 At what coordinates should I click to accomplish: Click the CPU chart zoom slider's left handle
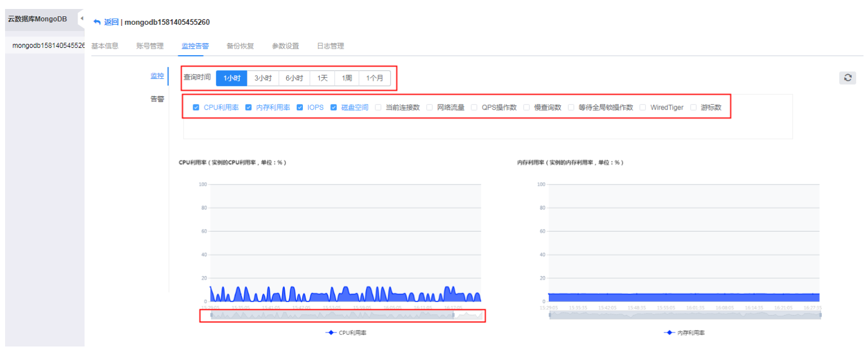(211, 315)
